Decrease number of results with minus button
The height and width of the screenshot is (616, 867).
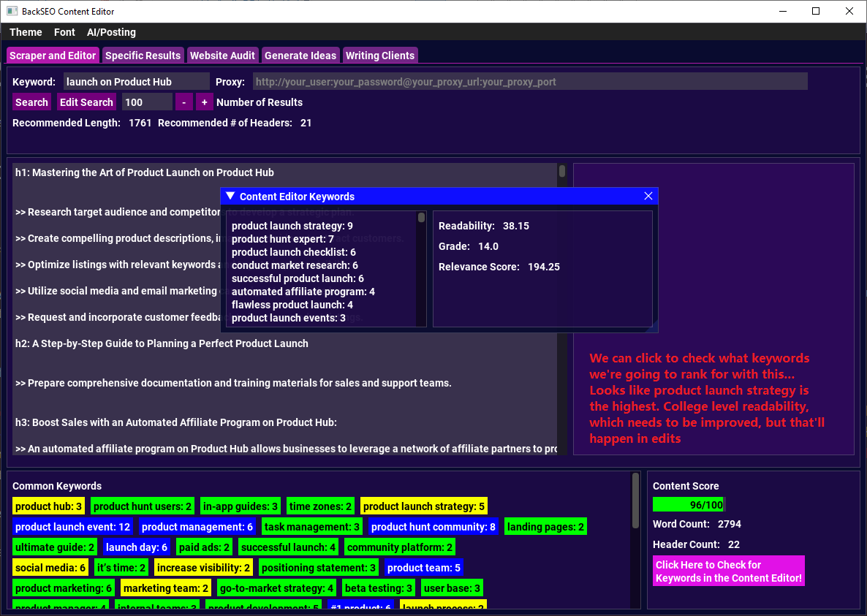coord(184,102)
